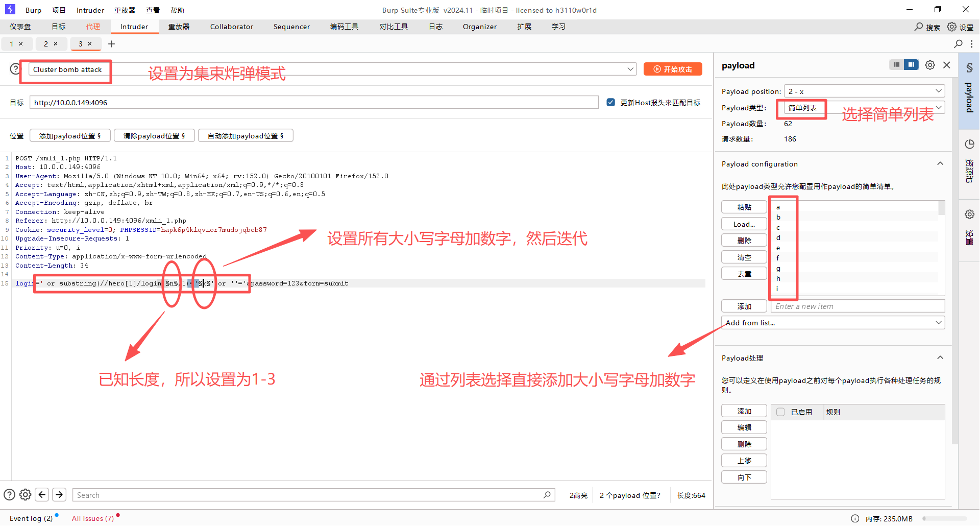Toggle 更新Host报头来匹配目标 checkbox
980x526 pixels.
610,102
